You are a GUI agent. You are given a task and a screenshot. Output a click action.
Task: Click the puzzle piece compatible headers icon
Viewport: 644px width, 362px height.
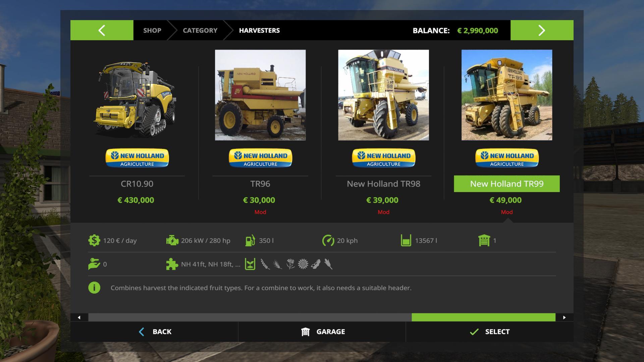point(172,264)
